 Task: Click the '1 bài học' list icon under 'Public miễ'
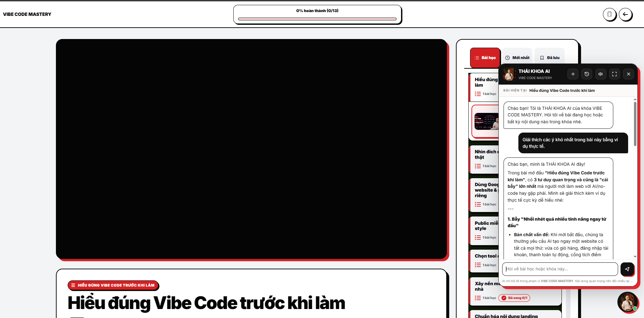[x=478, y=238]
